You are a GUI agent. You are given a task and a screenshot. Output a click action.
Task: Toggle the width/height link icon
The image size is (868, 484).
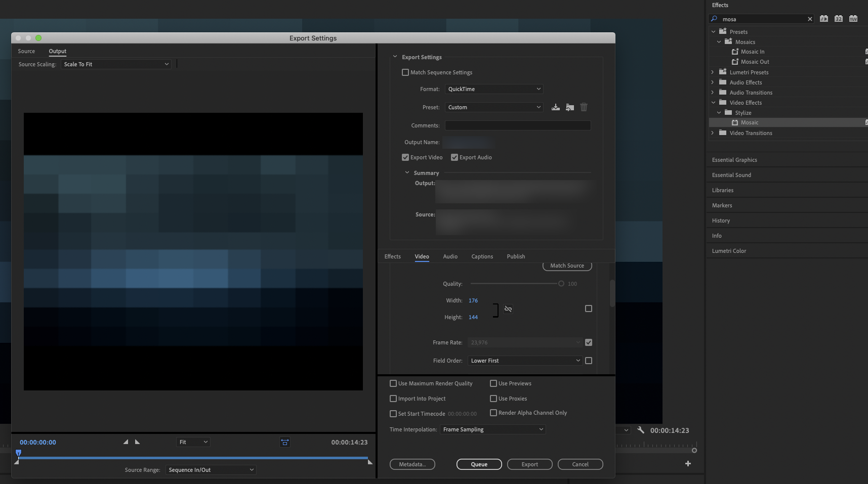508,309
